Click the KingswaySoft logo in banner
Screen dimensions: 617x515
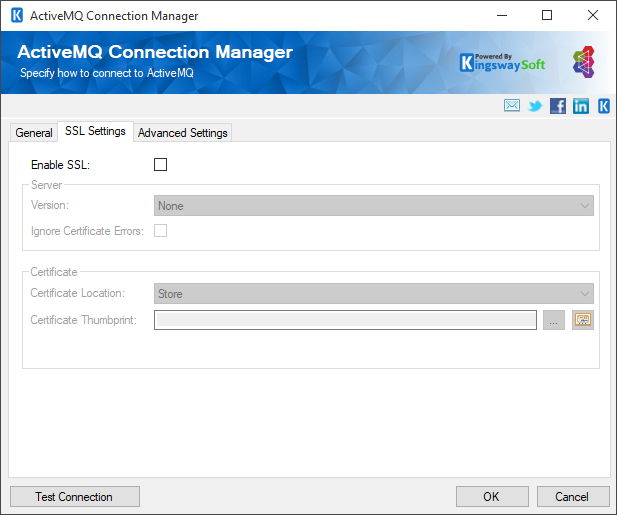point(502,63)
